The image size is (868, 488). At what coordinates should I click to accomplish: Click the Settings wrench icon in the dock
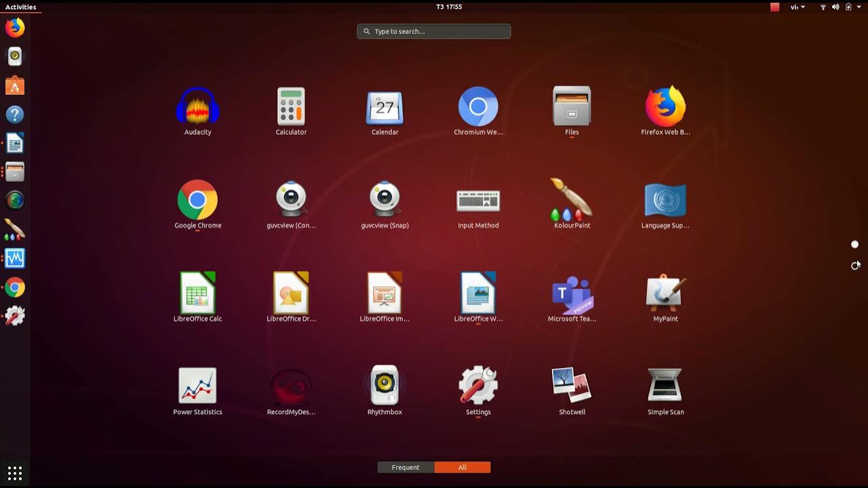click(x=15, y=316)
